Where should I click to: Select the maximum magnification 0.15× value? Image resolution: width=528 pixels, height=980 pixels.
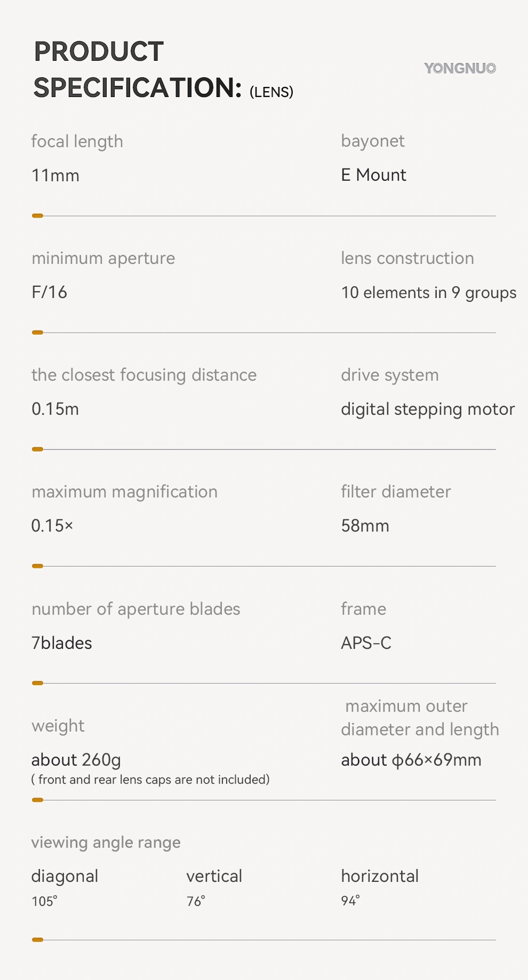tap(52, 526)
